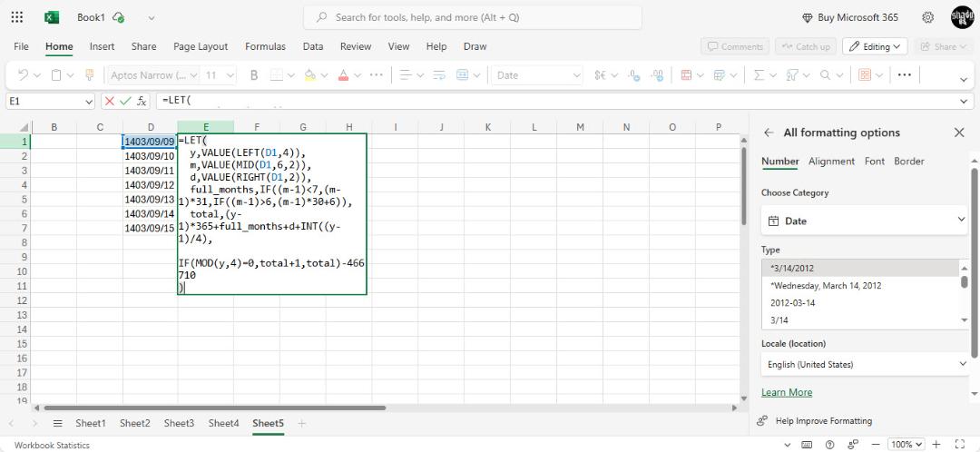Click the AutoSum sigma icon
The image size is (980, 452).
(x=759, y=75)
